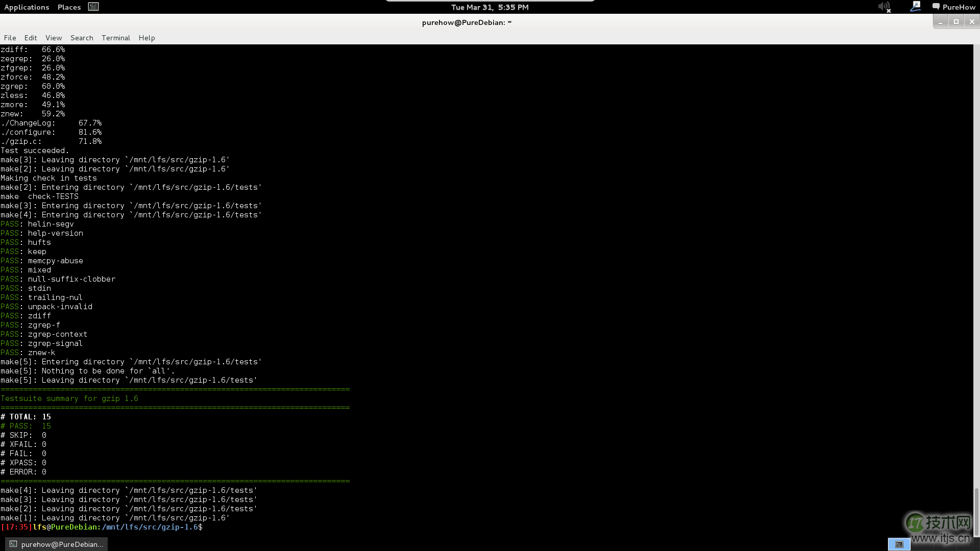The height and width of the screenshot is (551, 980).
Task: Click the workspace switcher icon in the bottom panel
Action: [x=899, y=544]
